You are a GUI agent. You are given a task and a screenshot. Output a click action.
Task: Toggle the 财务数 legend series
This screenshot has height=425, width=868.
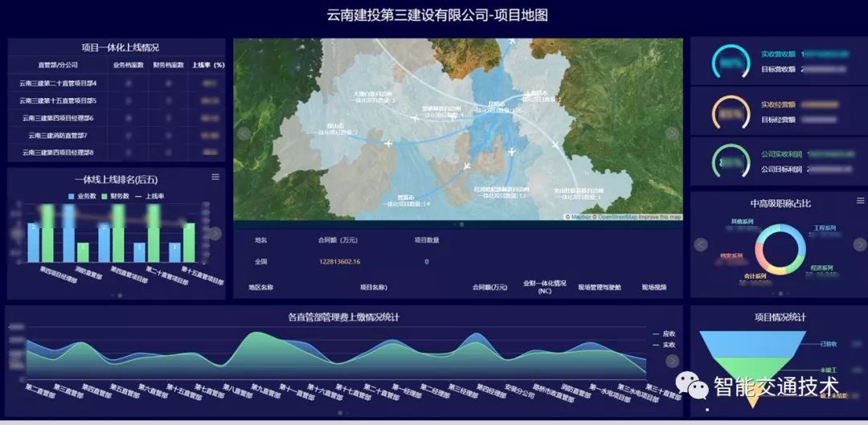115,196
